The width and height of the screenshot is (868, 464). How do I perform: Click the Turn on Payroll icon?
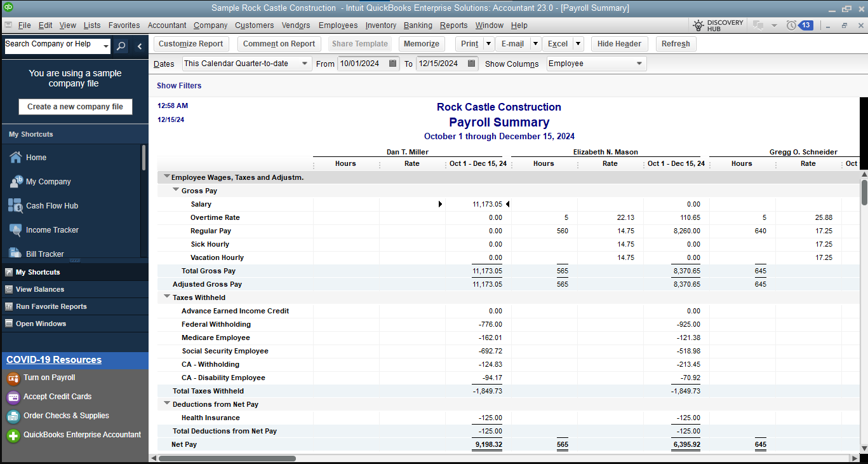[x=13, y=378]
